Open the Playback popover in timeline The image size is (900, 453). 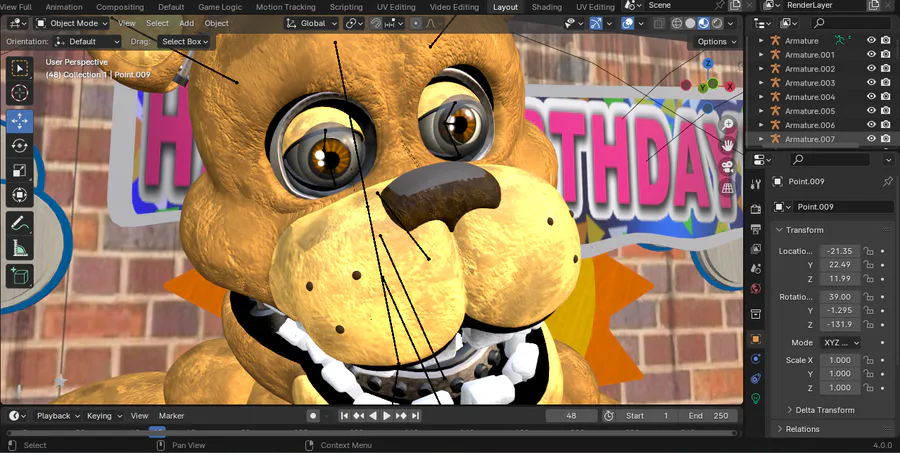[58, 416]
